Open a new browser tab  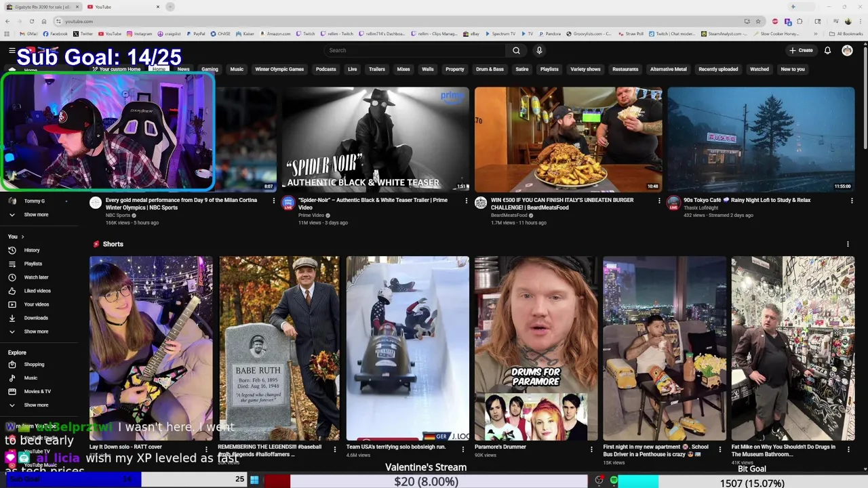point(170,7)
